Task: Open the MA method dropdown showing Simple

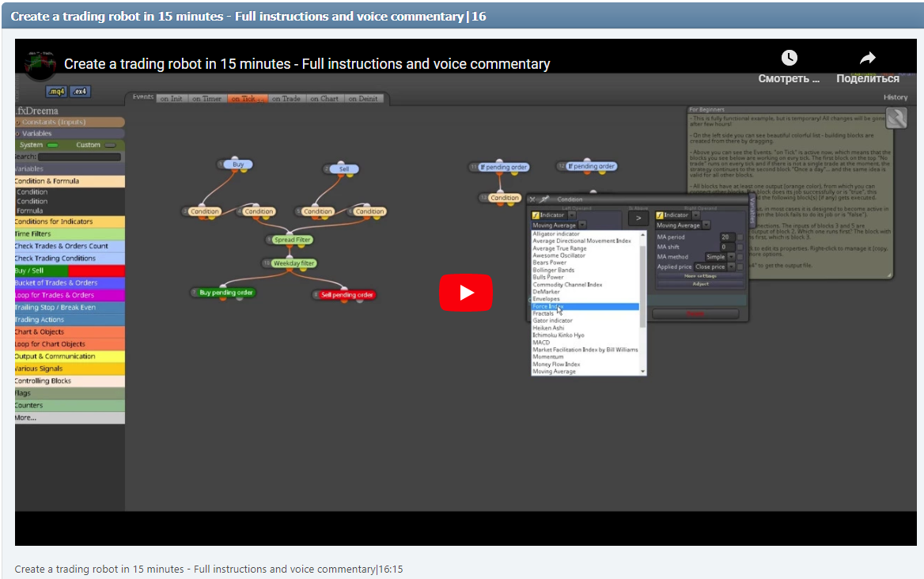Action: pyautogui.click(x=731, y=257)
